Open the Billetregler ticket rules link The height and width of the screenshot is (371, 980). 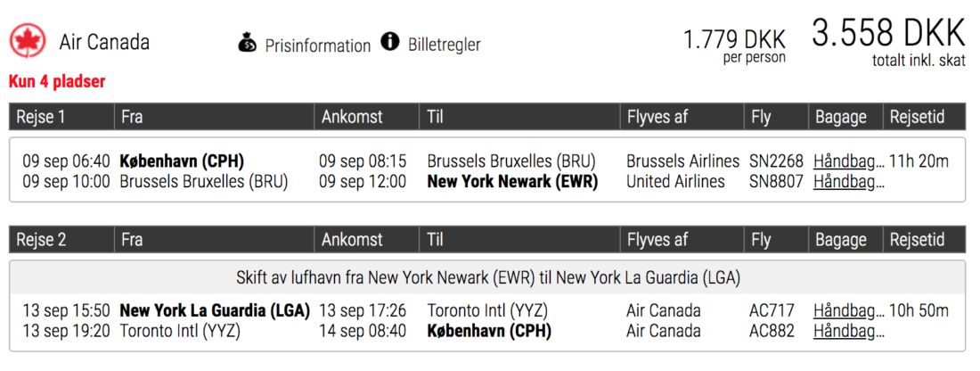point(445,45)
